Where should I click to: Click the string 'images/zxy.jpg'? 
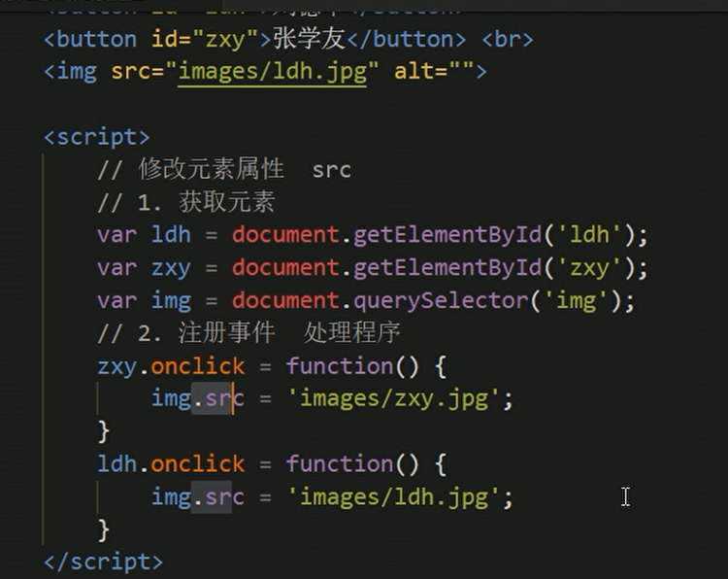(x=394, y=398)
